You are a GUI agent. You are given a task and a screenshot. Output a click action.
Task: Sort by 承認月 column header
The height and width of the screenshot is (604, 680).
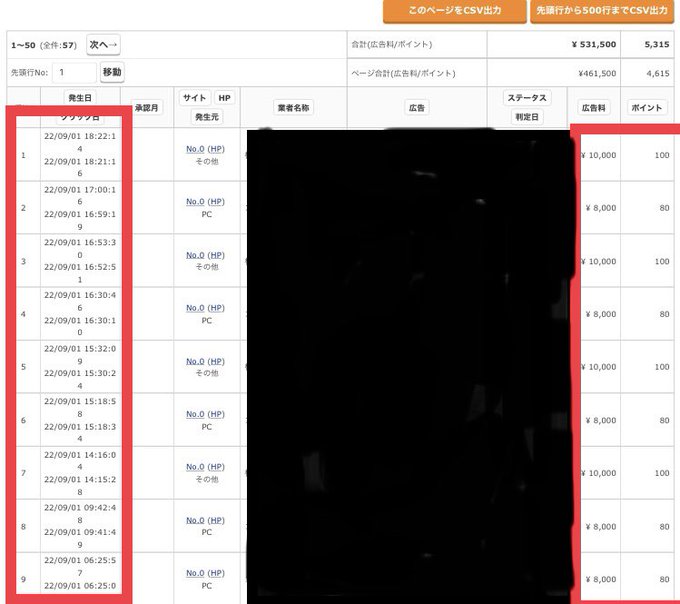(x=147, y=108)
